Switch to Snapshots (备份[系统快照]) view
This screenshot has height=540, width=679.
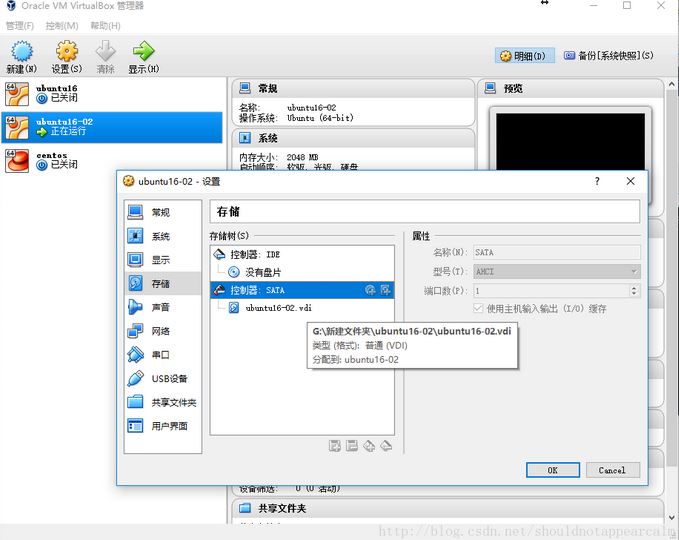pyautogui.click(x=608, y=55)
